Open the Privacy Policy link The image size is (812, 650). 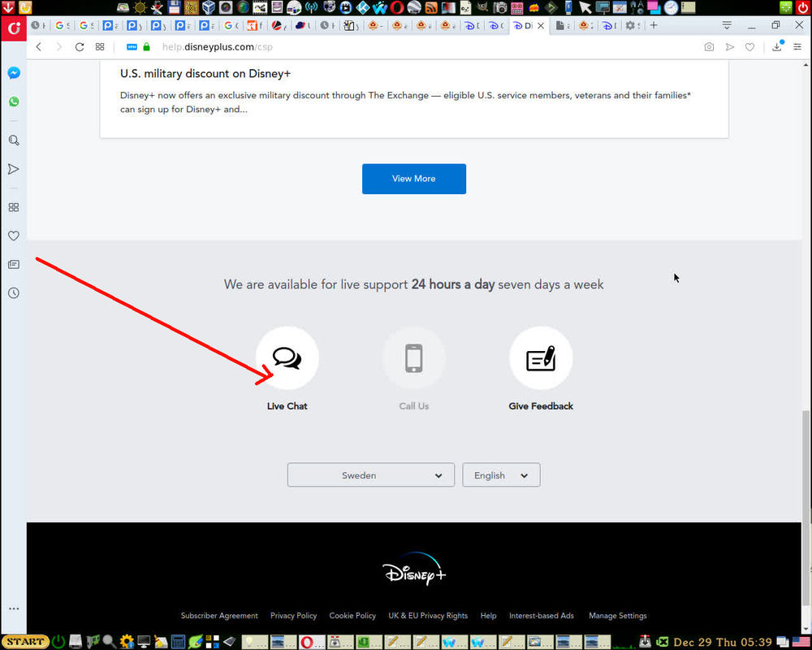pos(293,616)
